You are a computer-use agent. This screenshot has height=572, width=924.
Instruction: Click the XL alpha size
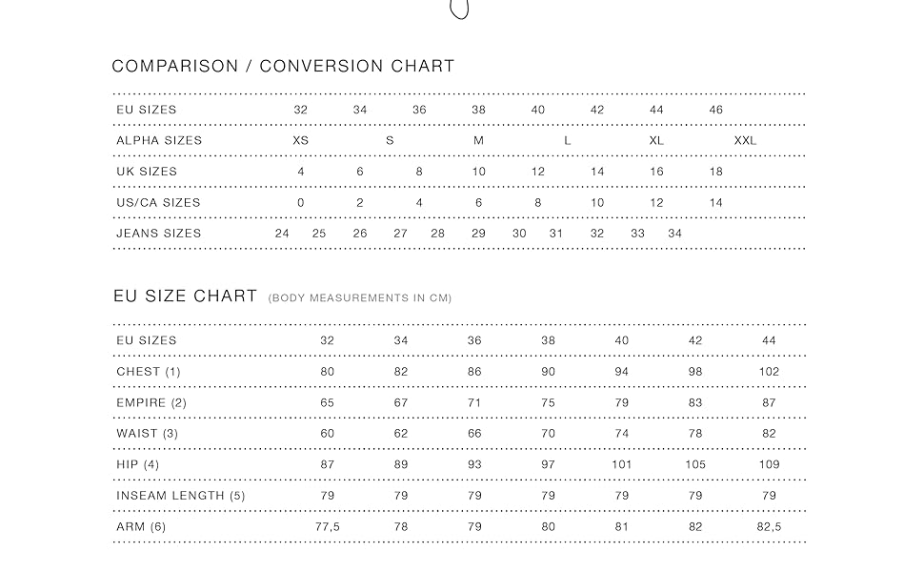click(656, 140)
